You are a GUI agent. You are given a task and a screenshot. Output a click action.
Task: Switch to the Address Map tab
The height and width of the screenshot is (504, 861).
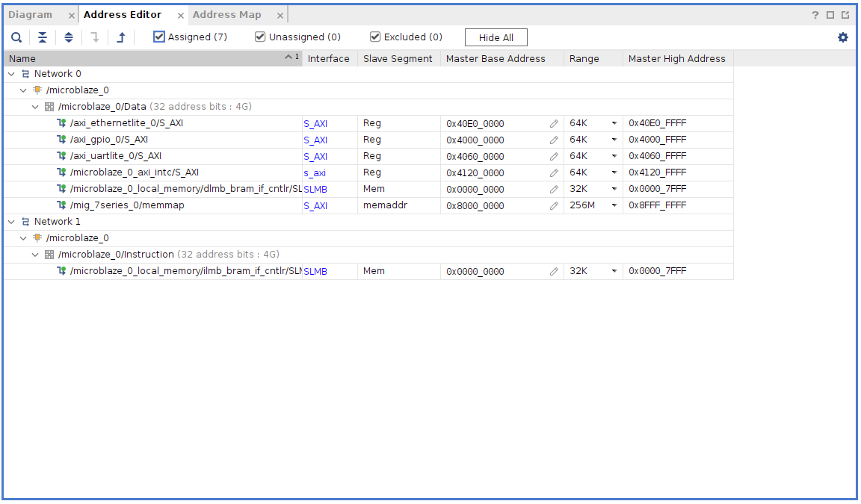coord(227,15)
